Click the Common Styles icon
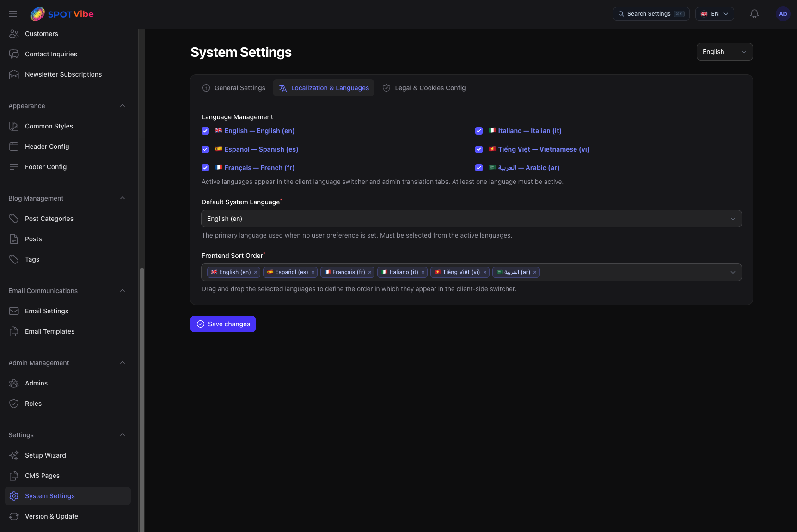This screenshot has height=532, width=797. (14, 126)
